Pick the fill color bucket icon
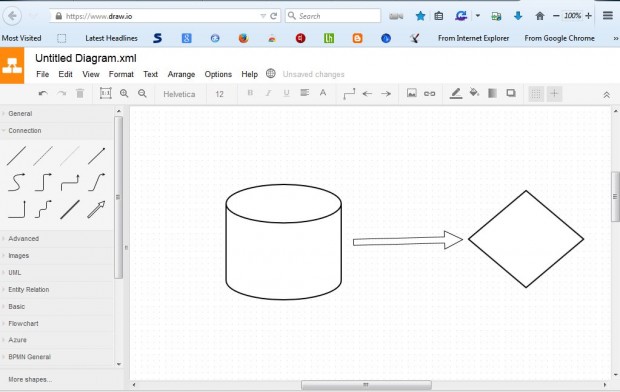620x392 pixels. [474, 93]
